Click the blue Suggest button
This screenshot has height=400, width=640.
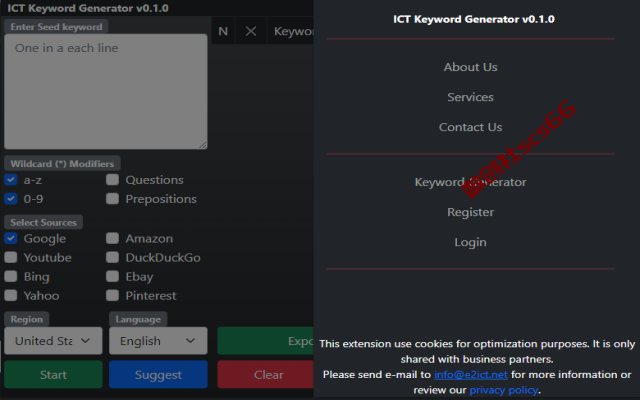point(158,374)
